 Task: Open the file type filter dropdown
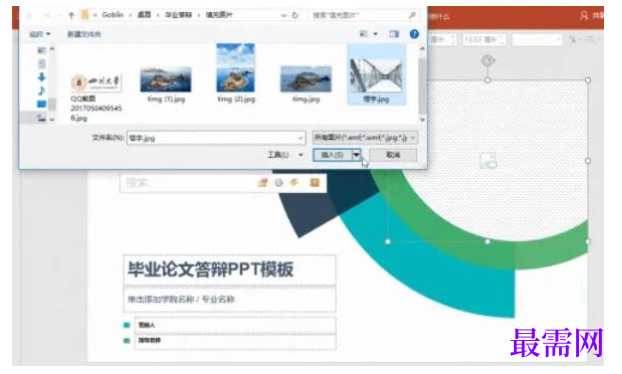[365, 138]
